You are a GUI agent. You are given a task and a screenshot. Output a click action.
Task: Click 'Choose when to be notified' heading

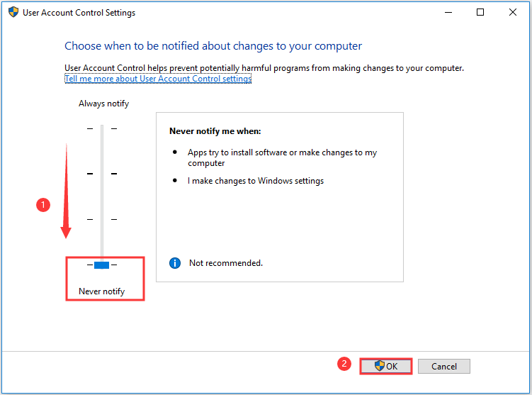pyautogui.click(x=213, y=46)
